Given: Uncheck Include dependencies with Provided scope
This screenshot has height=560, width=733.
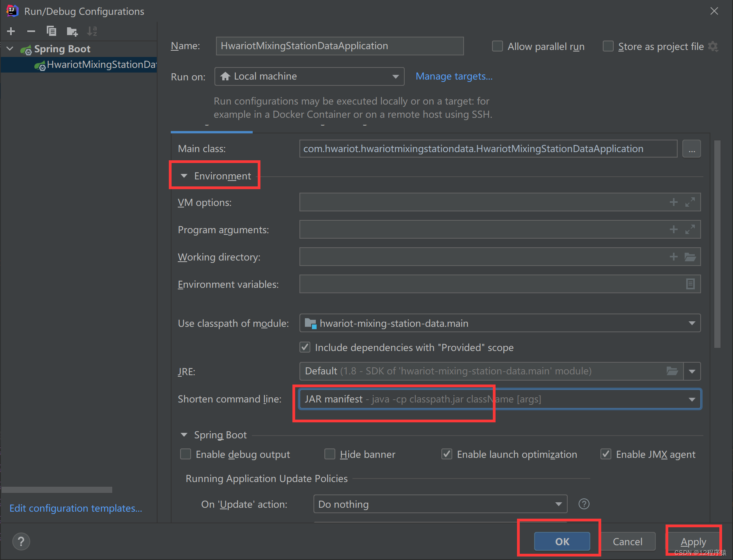Looking at the screenshot, I should 305,347.
